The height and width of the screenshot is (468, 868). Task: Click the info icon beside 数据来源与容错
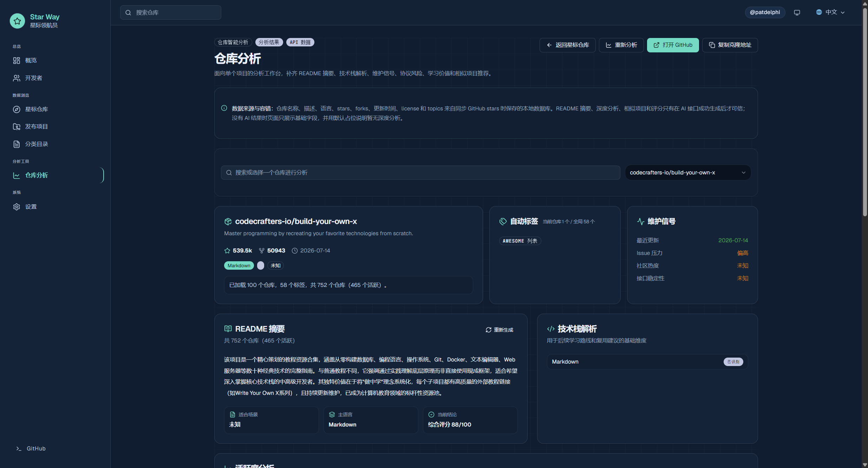click(x=224, y=108)
